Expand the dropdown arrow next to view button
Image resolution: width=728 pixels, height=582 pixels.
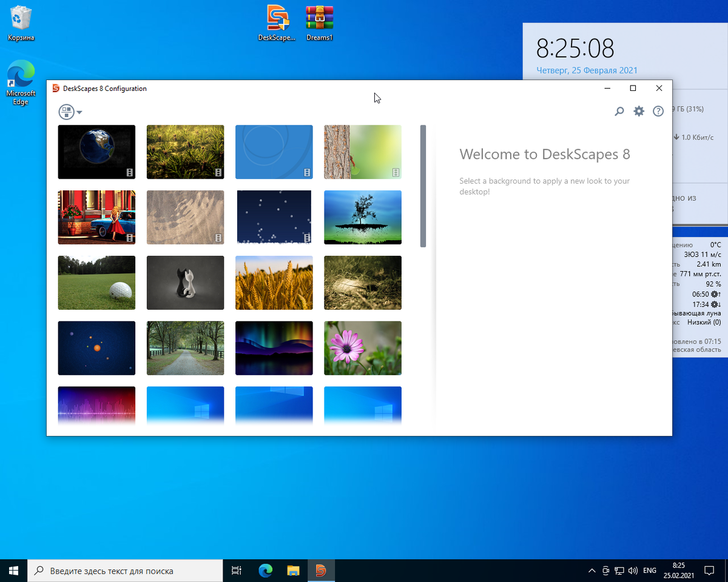(x=79, y=113)
